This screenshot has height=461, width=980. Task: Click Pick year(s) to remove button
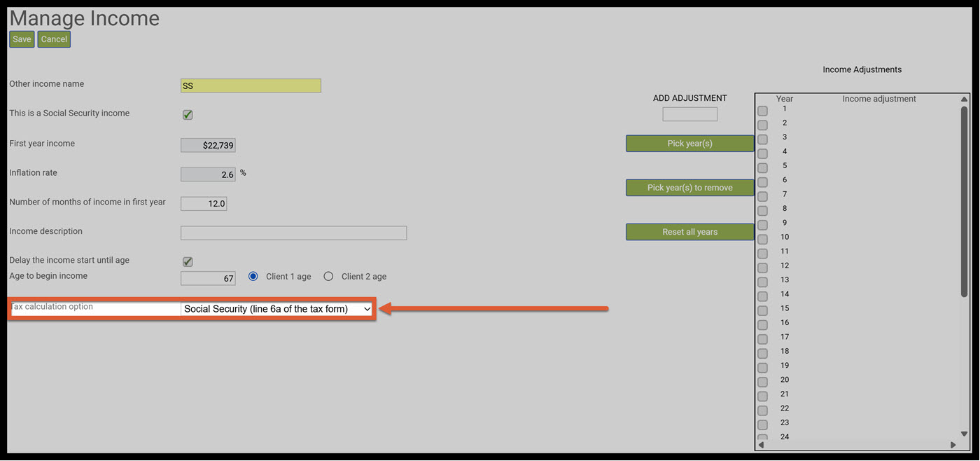[690, 188]
